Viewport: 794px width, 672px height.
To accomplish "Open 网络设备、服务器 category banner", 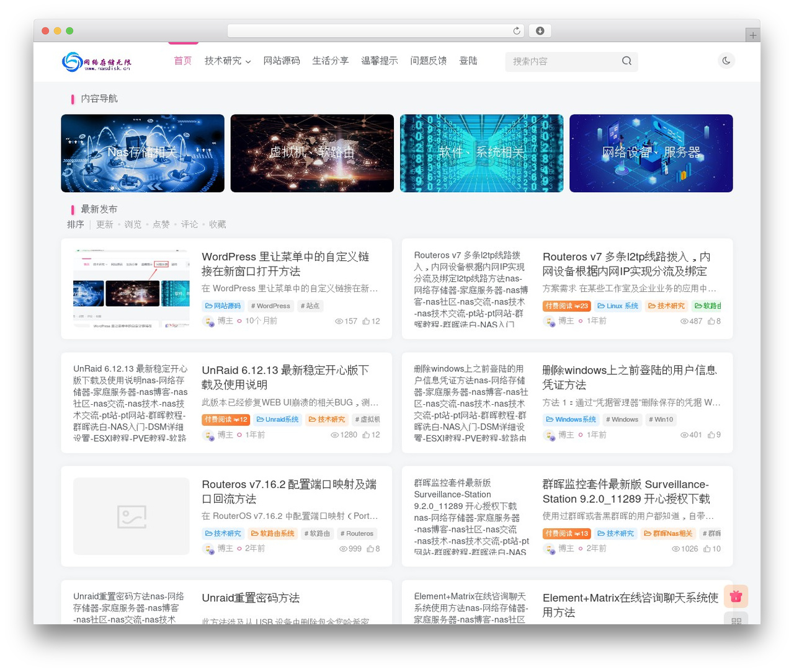I will (x=651, y=153).
